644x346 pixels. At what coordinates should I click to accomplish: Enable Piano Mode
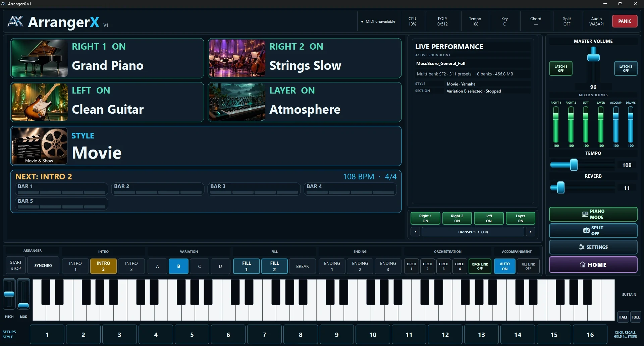pos(593,214)
